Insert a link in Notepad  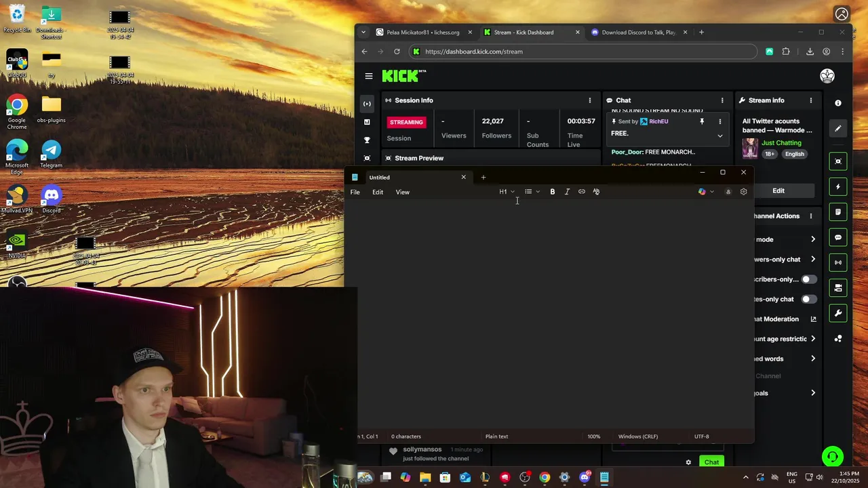click(x=582, y=192)
